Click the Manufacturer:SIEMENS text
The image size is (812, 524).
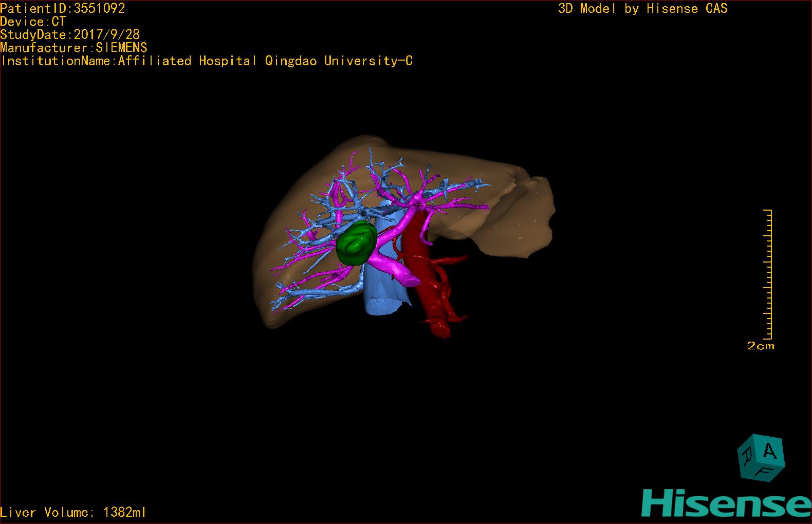click(x=73, y=48)
